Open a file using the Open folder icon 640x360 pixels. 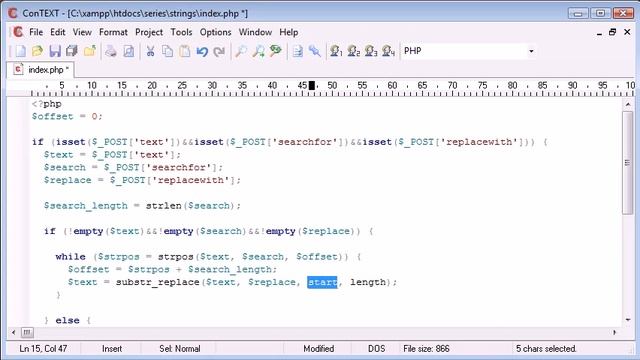coord(37,51)
